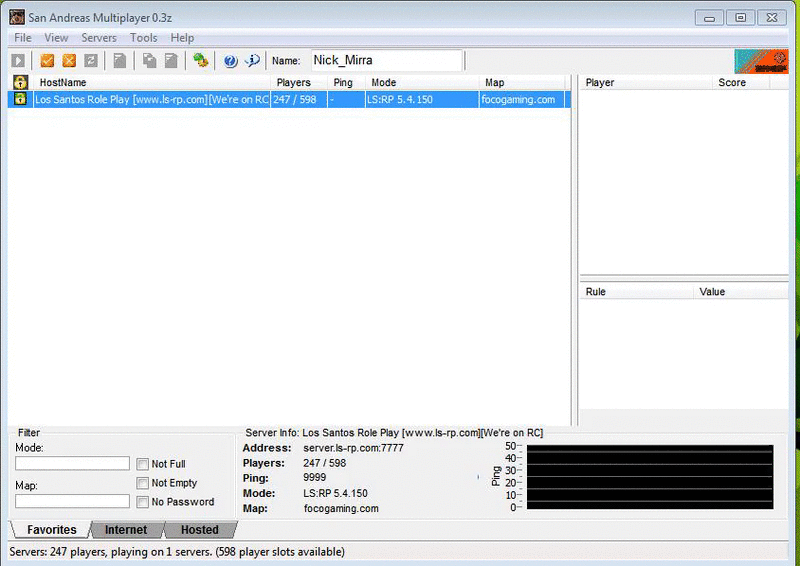
Task: Open the Help menu
Action: [182, 38]
